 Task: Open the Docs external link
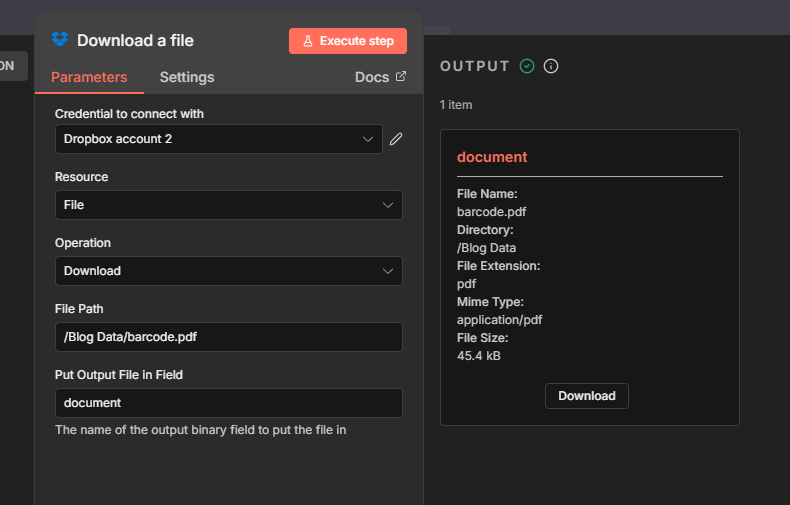coord(380,77)
